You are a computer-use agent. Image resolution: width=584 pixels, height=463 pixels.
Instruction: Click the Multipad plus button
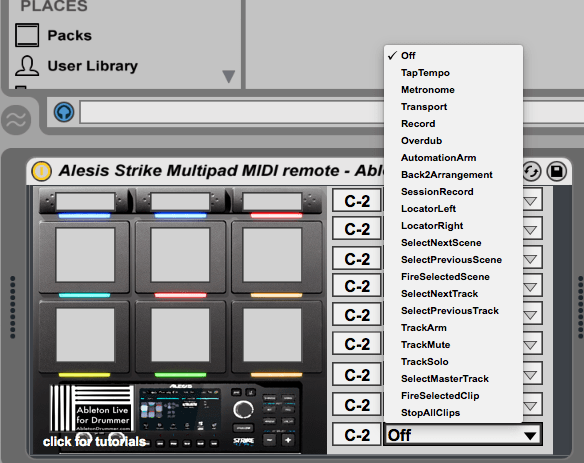[x=288, y=440]
